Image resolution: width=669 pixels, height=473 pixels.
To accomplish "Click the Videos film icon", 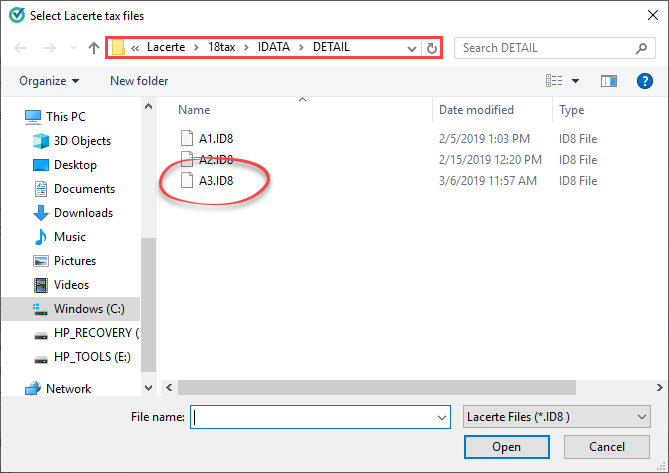I will pos(41,285).
